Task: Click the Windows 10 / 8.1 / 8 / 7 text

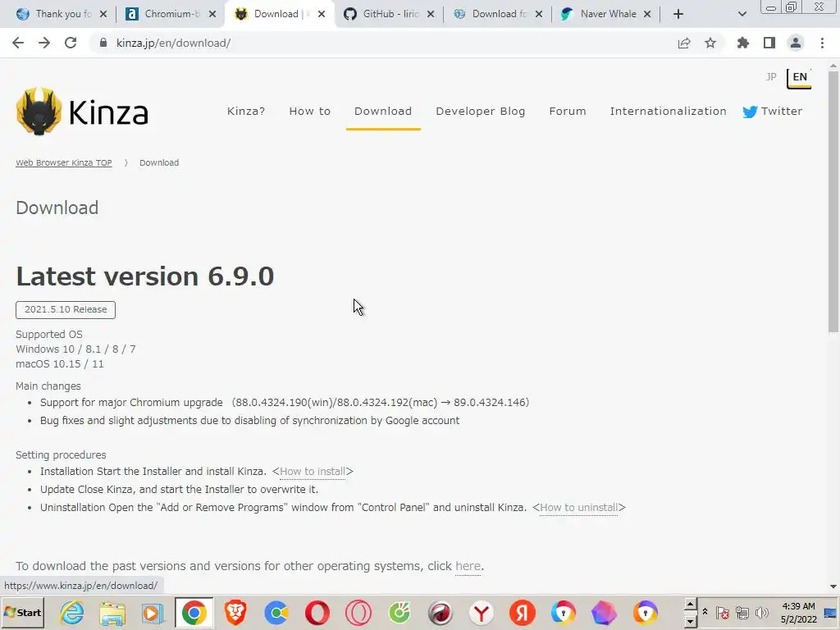Action: coord(75,349)
